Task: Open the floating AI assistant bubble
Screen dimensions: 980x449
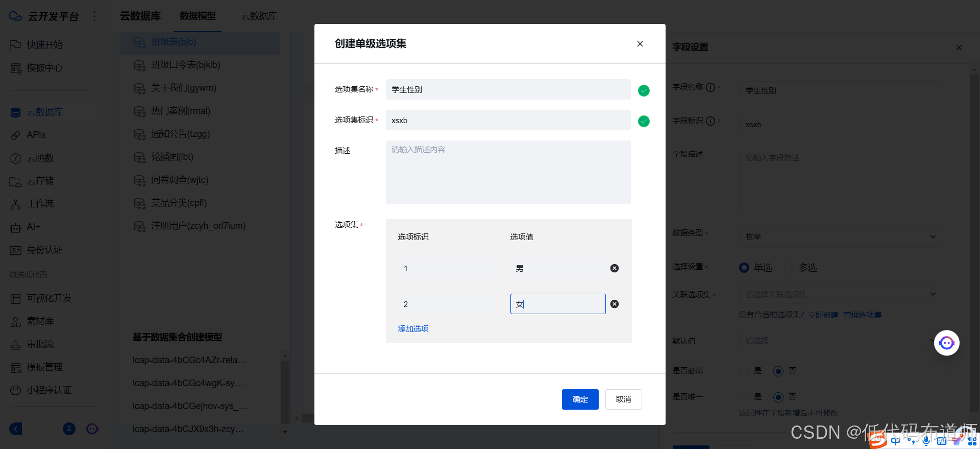Action: (947, 343)
